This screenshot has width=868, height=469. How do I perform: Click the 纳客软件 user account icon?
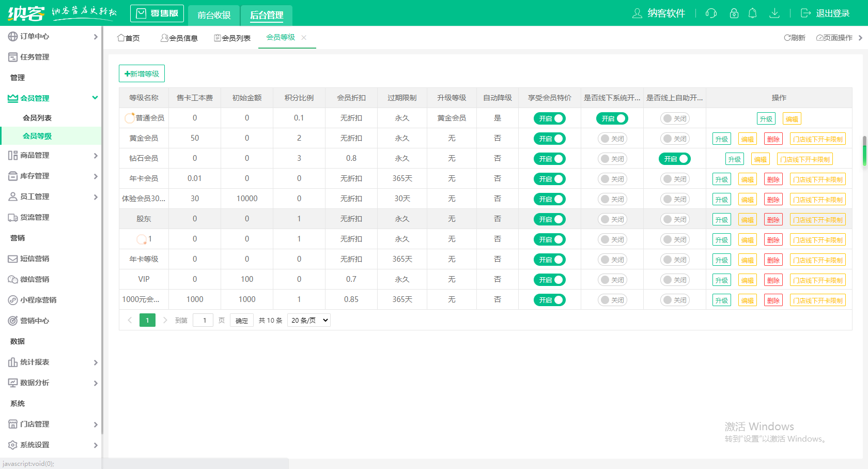click(637, 13)
